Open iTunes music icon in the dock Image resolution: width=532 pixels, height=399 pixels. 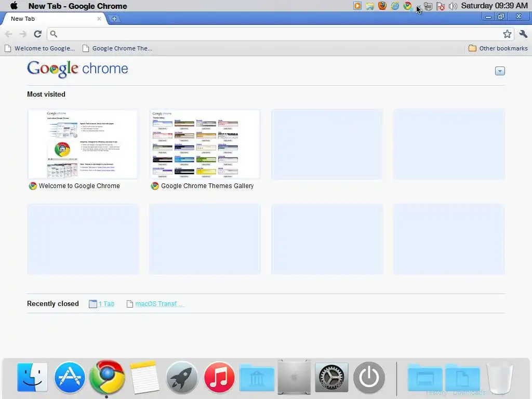(x=219, y=377)
